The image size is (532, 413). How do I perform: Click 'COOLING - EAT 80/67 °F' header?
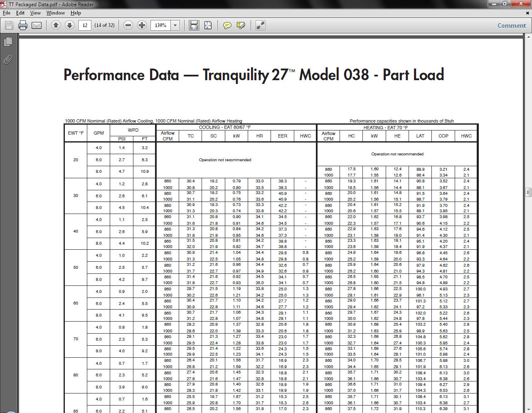point(225,127)
